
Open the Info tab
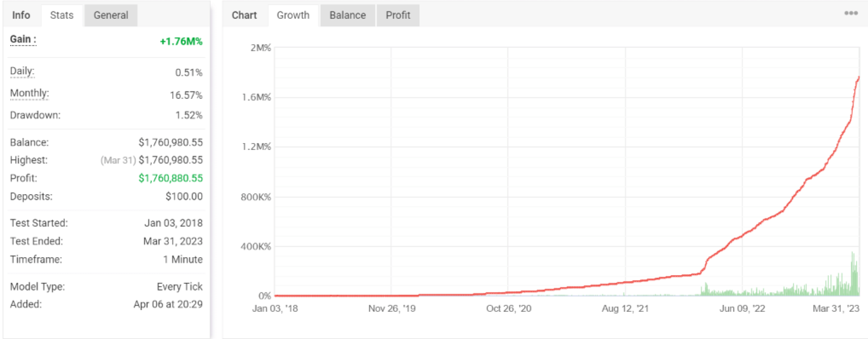[x=21, y=15]
